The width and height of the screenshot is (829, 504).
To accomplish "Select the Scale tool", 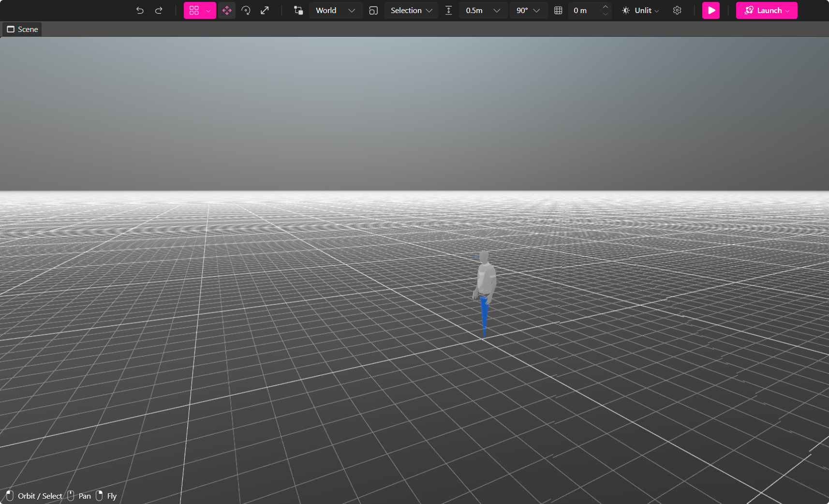I will point(265,10).
